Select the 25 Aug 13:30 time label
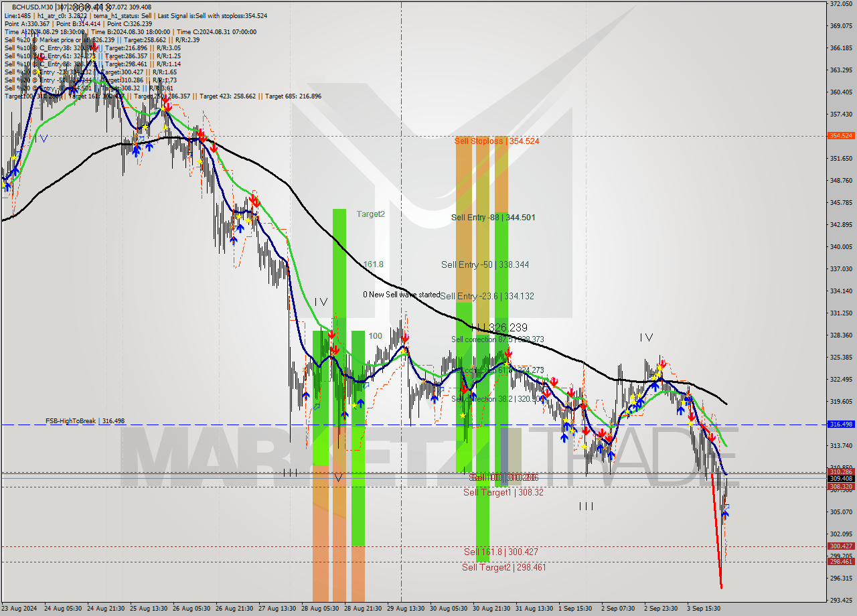Viewport: 857px width, 616px height. pos(149,609)
